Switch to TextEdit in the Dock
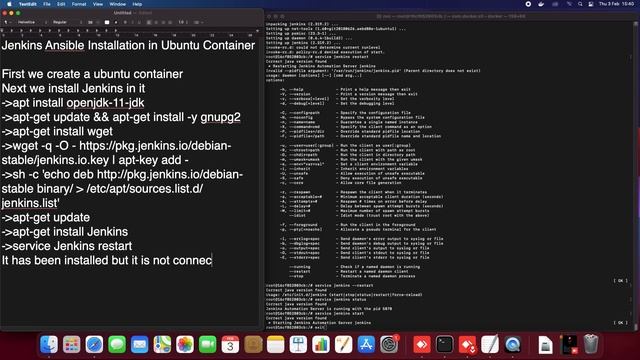 pos(490,344)
